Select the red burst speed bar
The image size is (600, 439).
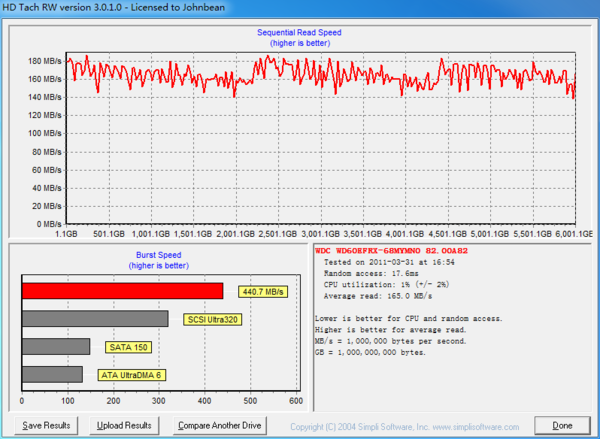pos(122,291)
